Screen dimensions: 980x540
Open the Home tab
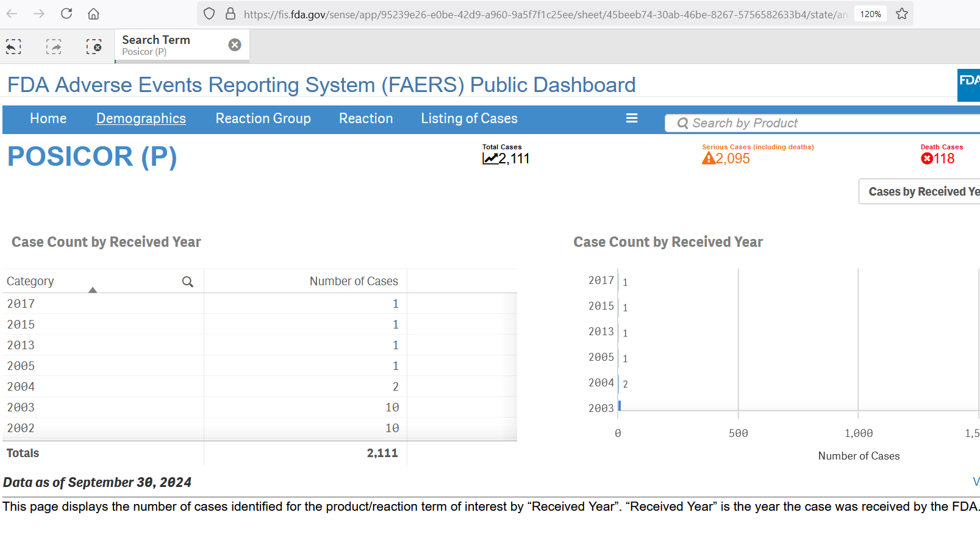pos(48,119)
